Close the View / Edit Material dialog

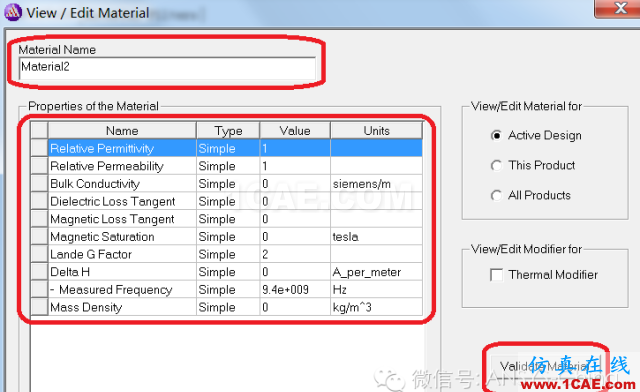click(x=619, y=8)
